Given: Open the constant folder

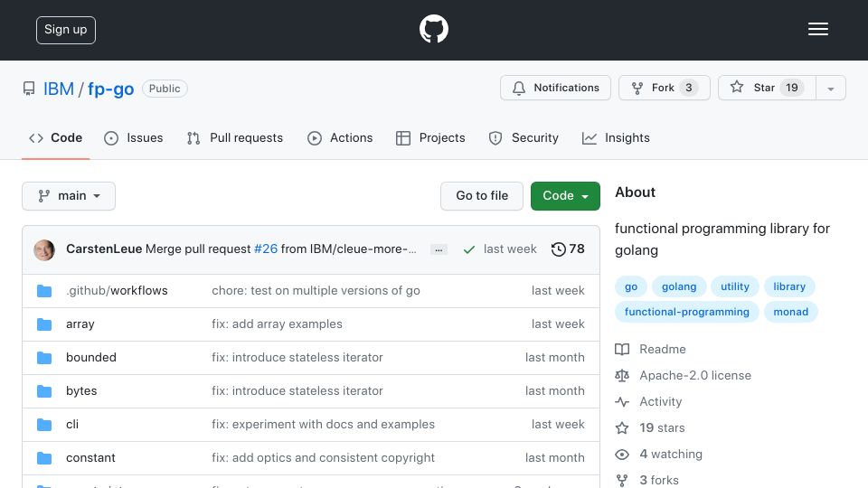Looking at the screenshot, I should click(x=90, y=457).
